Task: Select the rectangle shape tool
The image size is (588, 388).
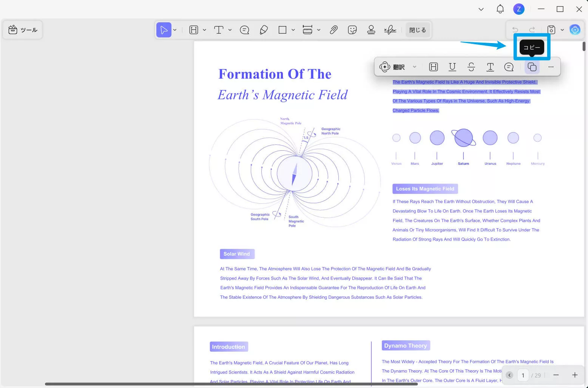Action: [x=282, y=30]
